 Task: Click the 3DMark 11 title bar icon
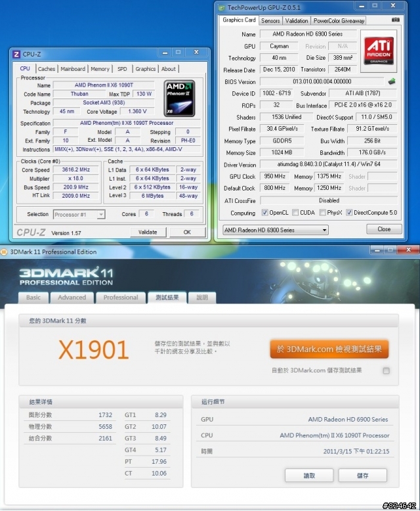coord(4,252)
